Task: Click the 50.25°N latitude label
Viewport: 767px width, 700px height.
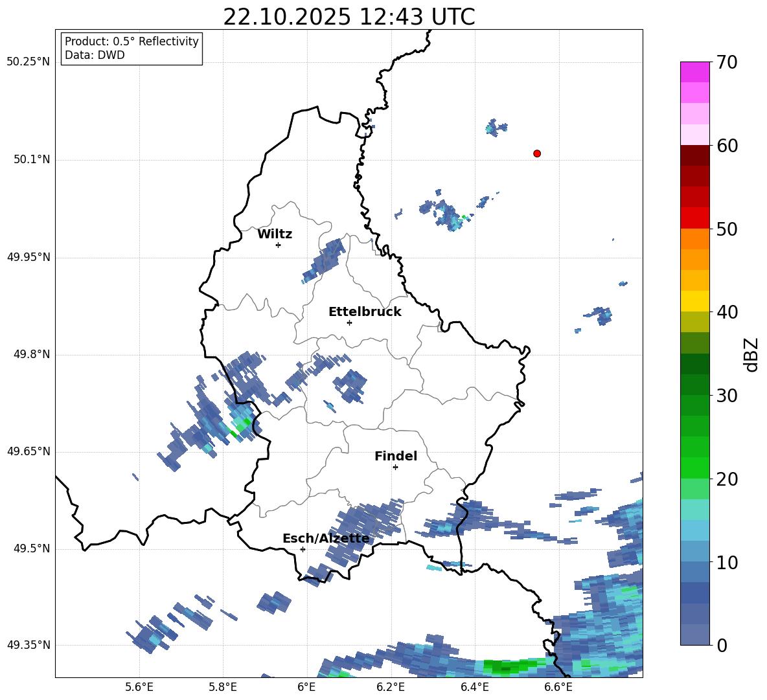Action: click(29, 62)
